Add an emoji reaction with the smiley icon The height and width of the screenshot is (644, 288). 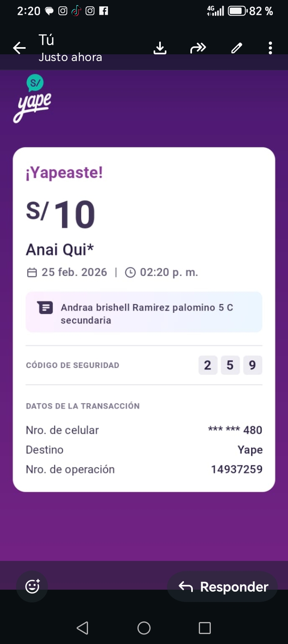(32, 586)
